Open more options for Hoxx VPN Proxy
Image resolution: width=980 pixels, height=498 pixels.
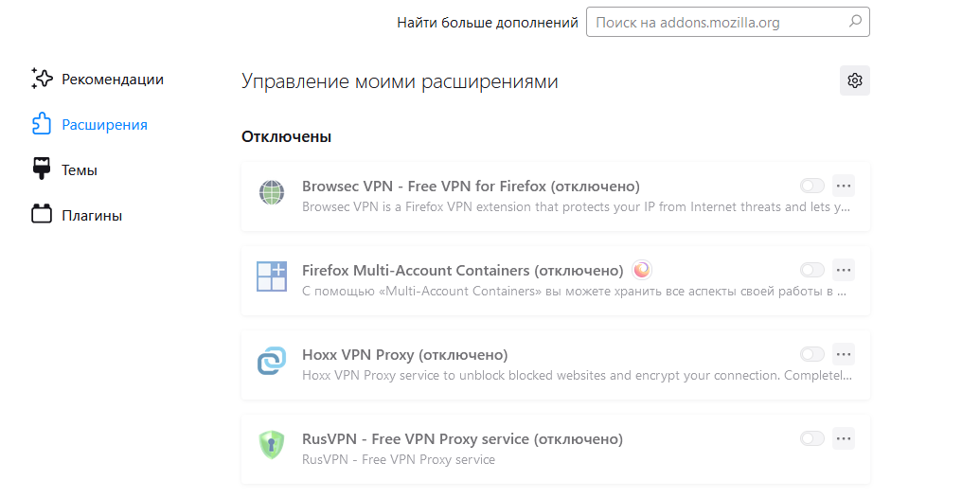(x=844, y=354)
